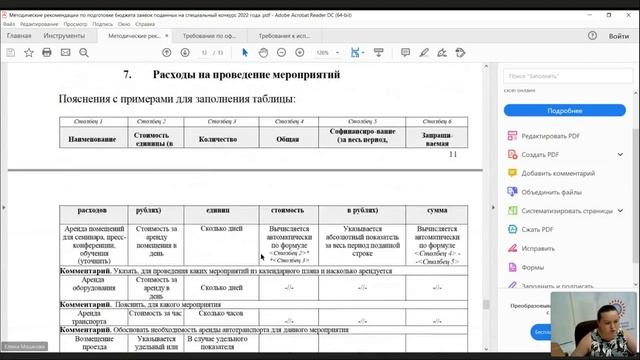640x360 pixels.
Task: Open the Sign document tool
Action: pos(442,53)
